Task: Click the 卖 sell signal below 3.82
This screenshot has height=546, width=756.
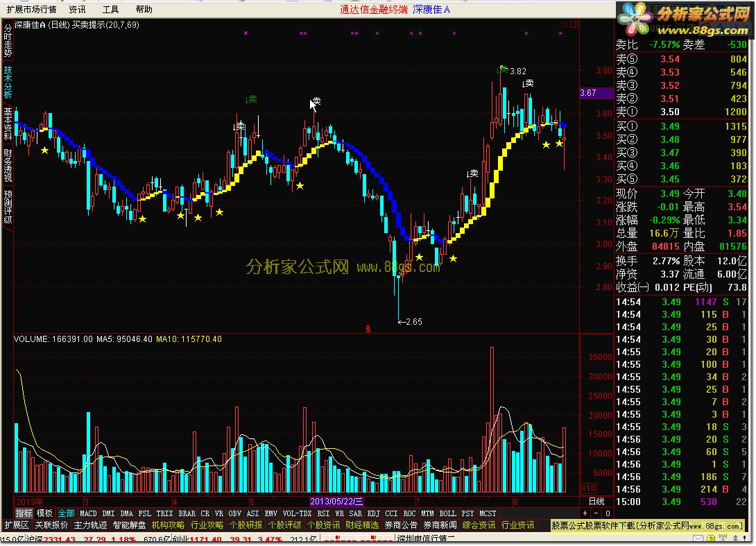Action: click(x=528, y=83)
